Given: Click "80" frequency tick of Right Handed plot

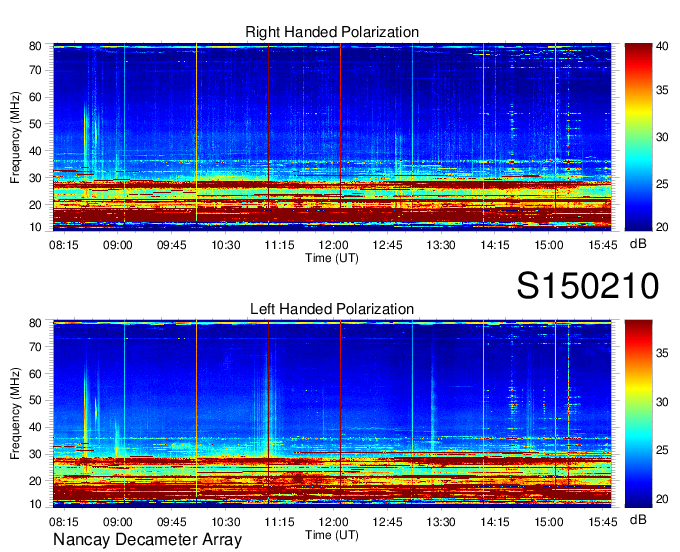Looking at the screenshot, I should pyautogui.click(x=35, y=46).
